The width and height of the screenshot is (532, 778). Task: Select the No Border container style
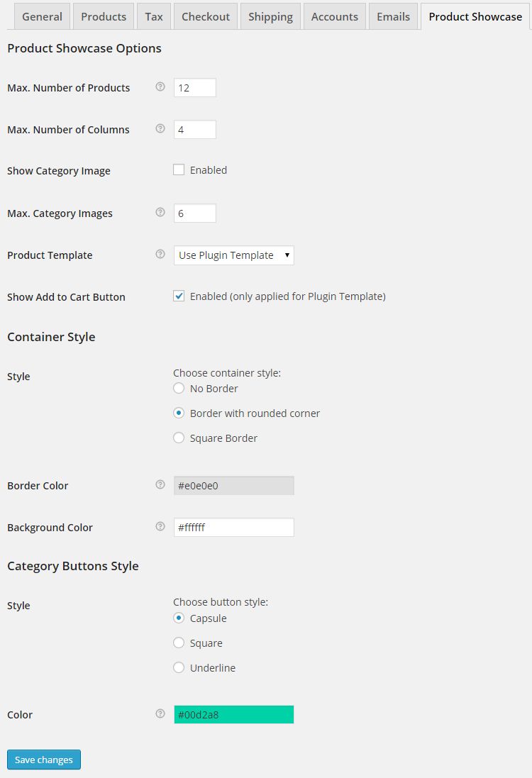pyautogui.click(x=179, y=389)
